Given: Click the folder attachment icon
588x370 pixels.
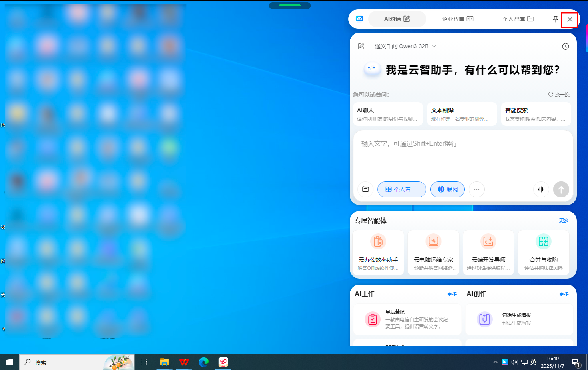Looking at the screenshot, I should 365,189.
